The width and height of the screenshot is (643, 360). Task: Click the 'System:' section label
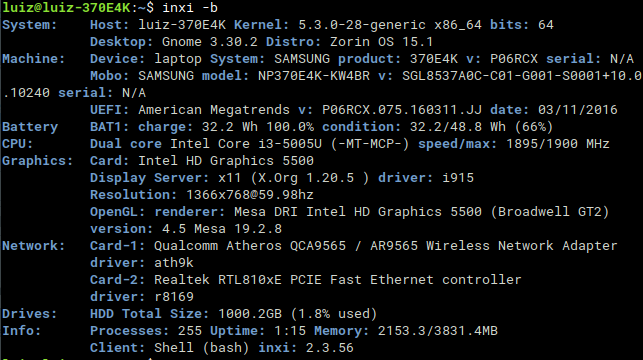tap(30, 25)
